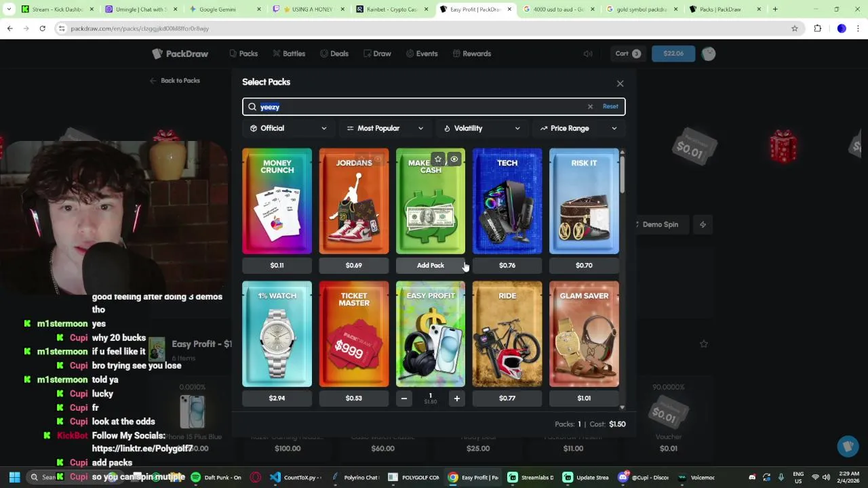Open the Price Range dropdown
868x488 pixels.
tap(578, 128)
